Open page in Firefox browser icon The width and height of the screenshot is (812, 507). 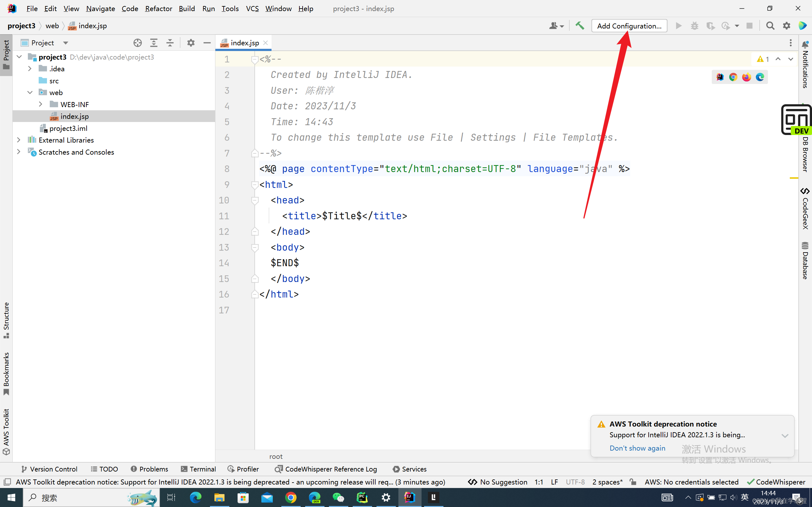coord(747,77)
